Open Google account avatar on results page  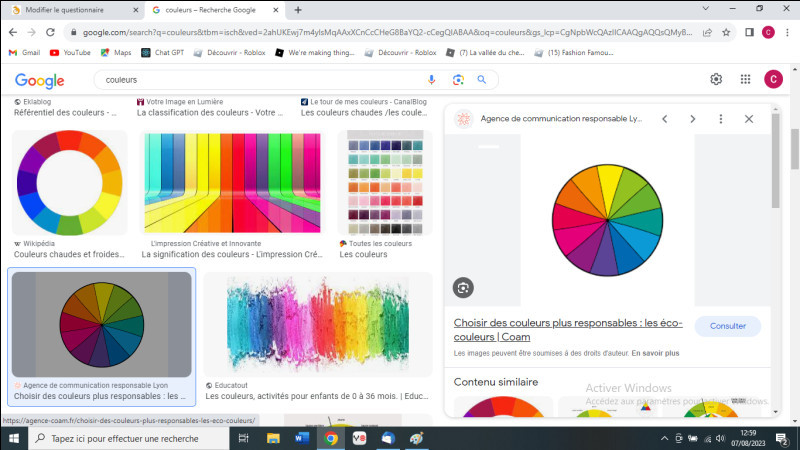tap(773, 79)
